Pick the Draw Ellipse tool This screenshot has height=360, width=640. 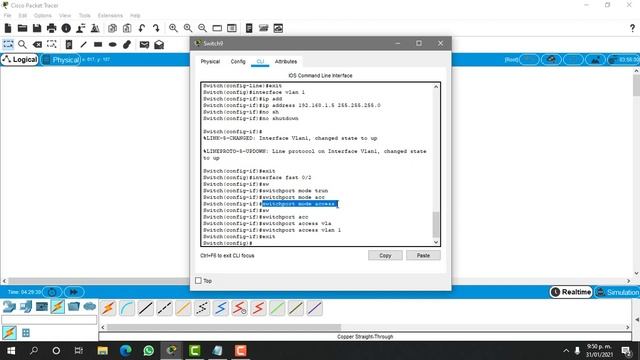[x=113, y=44]
